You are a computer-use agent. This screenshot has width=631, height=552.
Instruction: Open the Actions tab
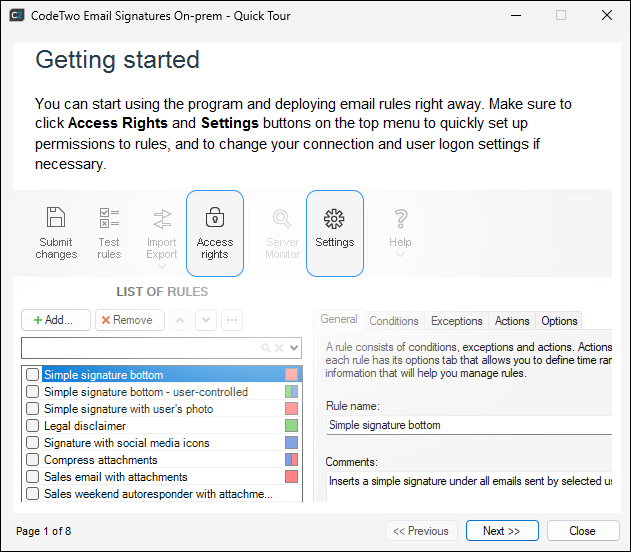point(512,321)
